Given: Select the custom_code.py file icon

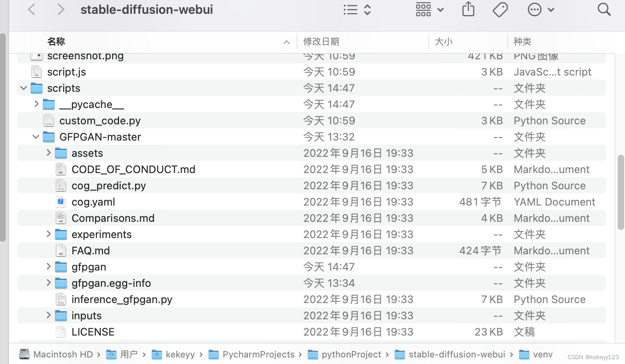Looking at the screenshot, I should coord(49,120).
